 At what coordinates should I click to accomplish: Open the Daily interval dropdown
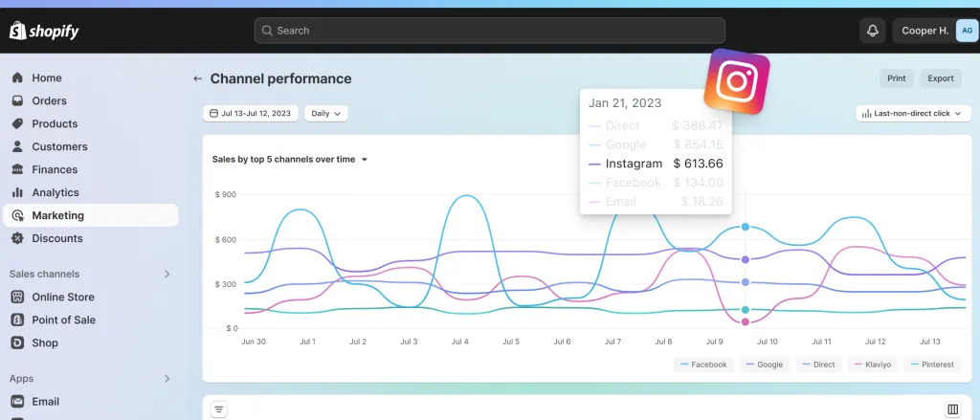click(x=325, y=113)
